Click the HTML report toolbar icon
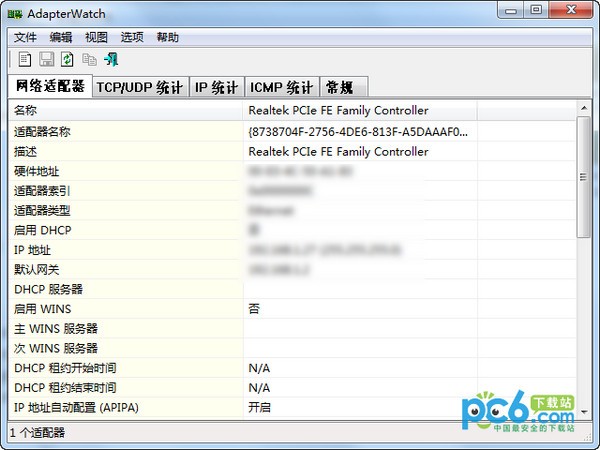This screenshot has height=450, width=600. [24, 59]
